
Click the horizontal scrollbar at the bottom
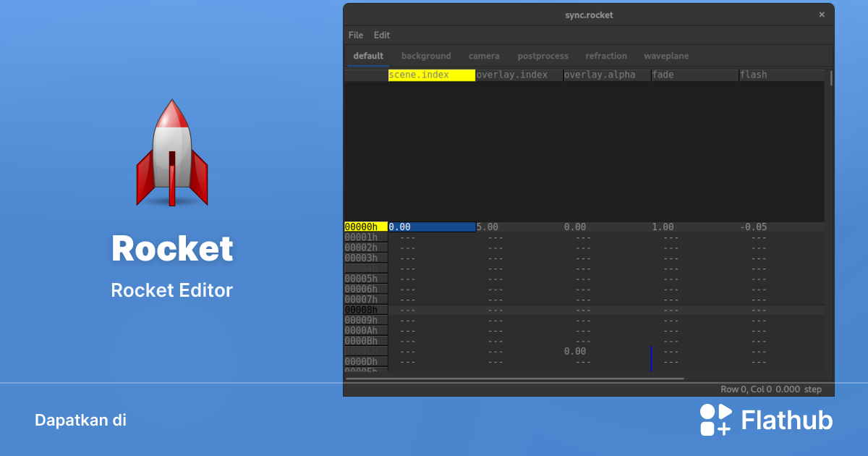pyautogui.click(x=514, y=378)
